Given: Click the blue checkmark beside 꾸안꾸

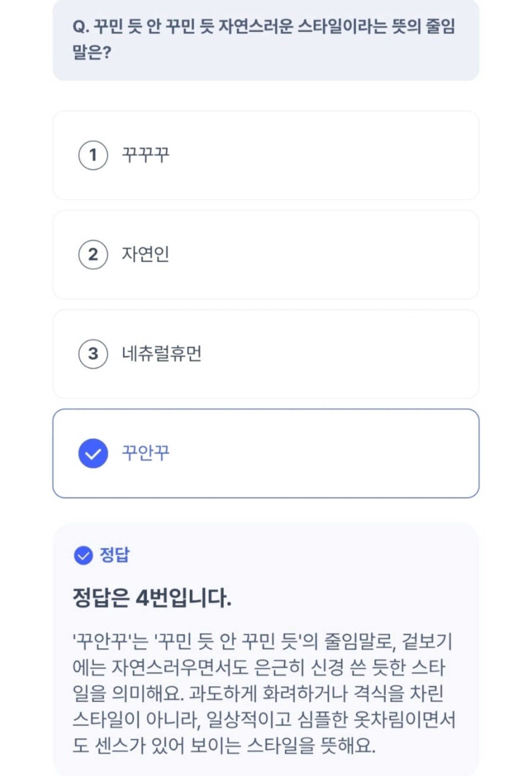Looking at the screenshot, I should click(93, 453).
